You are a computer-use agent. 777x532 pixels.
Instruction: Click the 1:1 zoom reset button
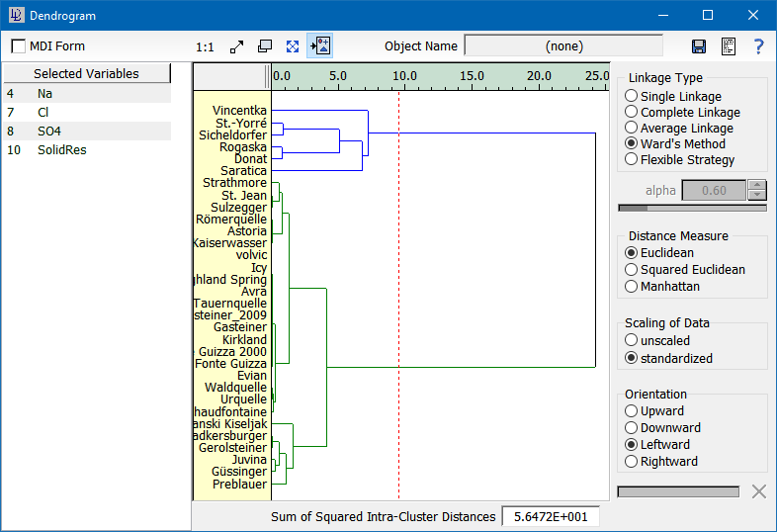(x=205, y=46)
